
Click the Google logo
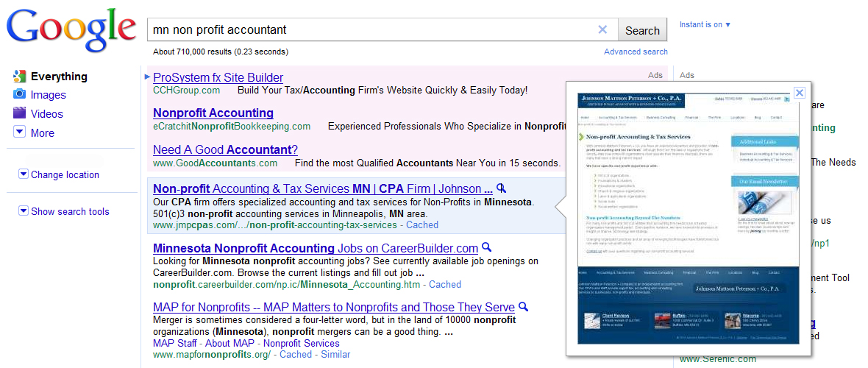71,29
